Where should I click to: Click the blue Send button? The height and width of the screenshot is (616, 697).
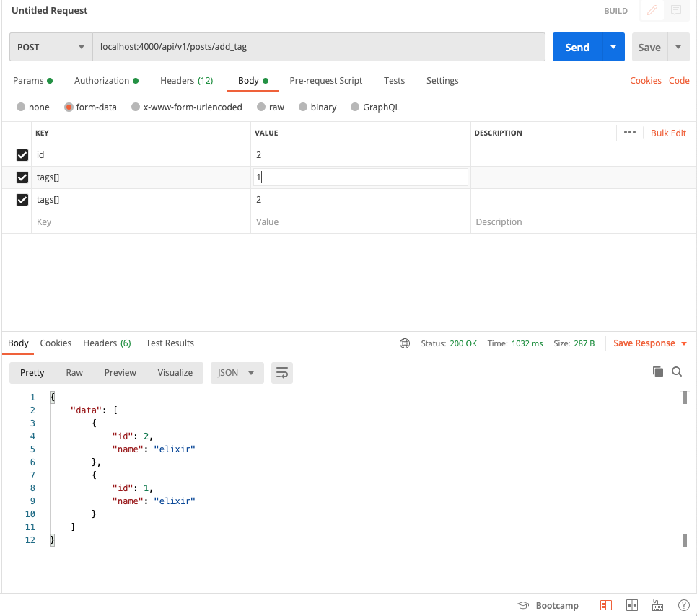coord(577,47)
